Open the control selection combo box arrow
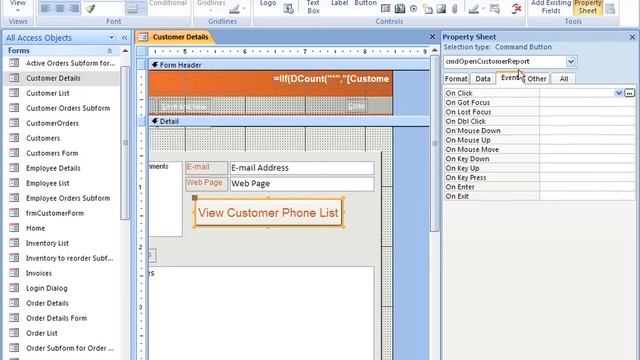This screenshot has height=360, width=640. 571,62
